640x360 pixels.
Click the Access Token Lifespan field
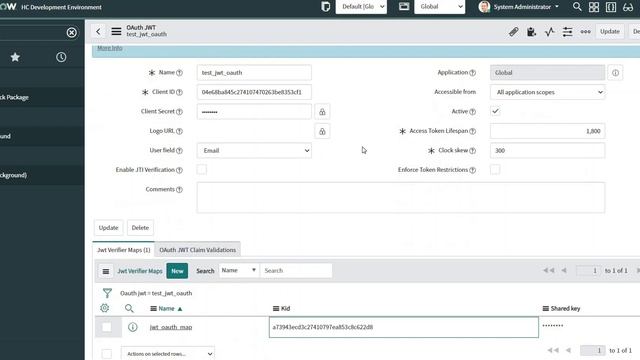[547, 131]
